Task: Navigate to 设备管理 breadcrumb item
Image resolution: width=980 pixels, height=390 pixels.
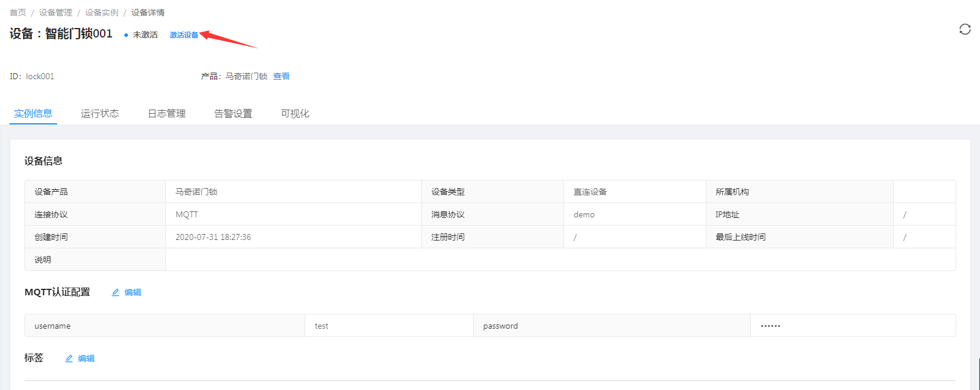Action: (55, 13)
